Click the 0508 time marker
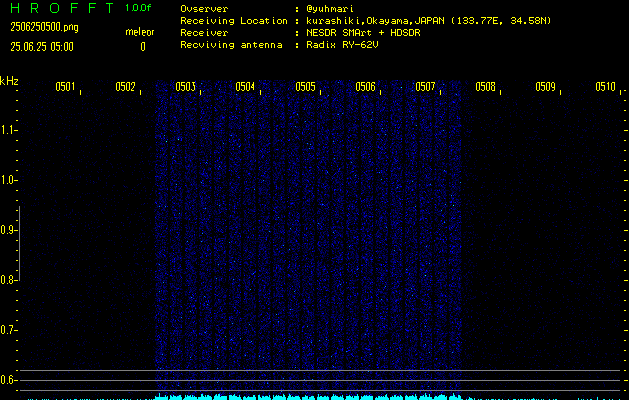This screenshot has height=400, width=629. pyautogui.click(x=485, y=87)
